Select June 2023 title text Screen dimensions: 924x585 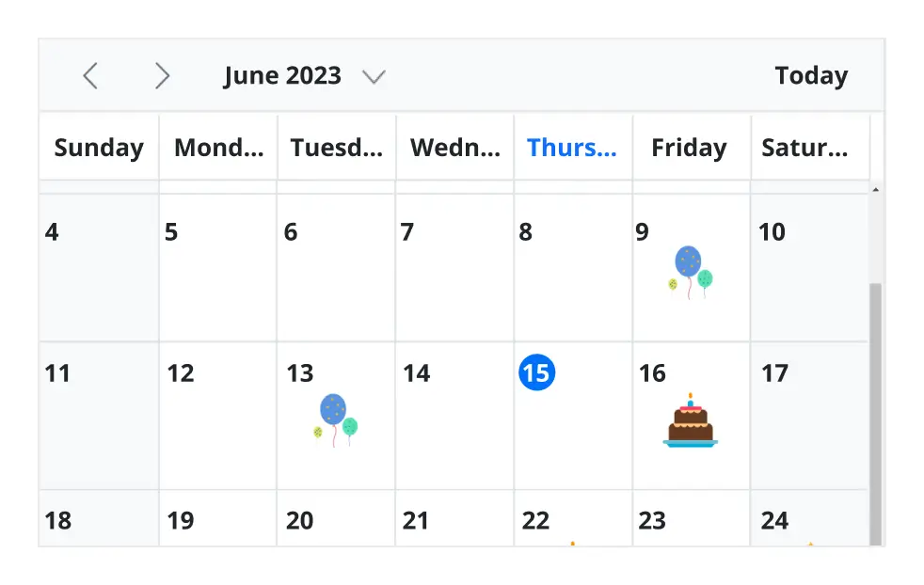pyautogui.click(x=282, y=75)
